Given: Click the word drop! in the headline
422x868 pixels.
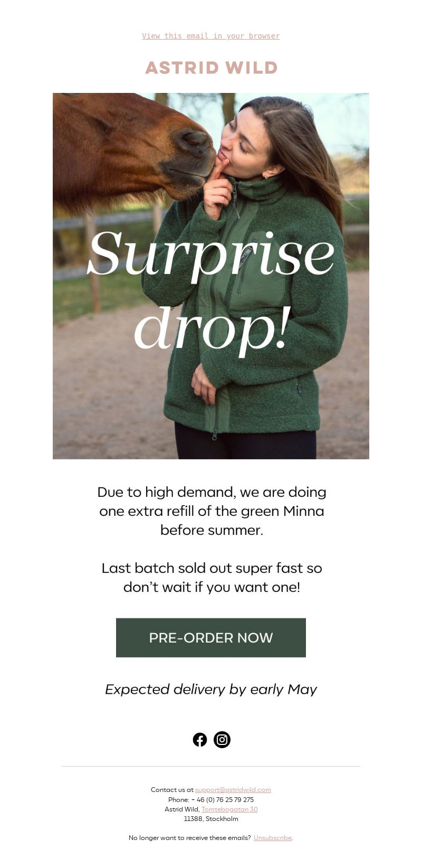Looking at the screenshot, I should click(212, 327).
